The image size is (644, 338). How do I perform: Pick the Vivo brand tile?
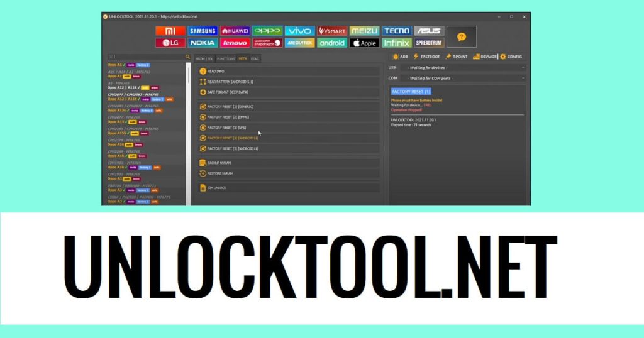tap(299, 31)
